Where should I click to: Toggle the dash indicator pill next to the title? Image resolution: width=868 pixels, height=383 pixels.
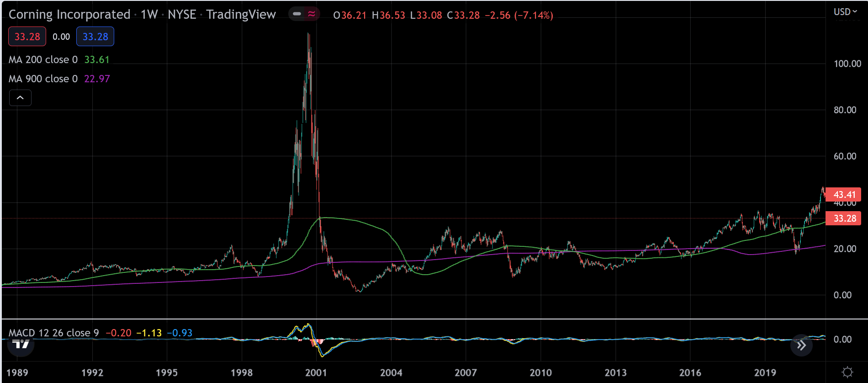[x=297, y=14]
